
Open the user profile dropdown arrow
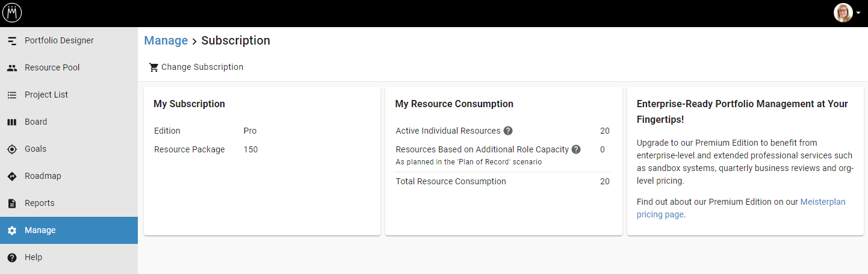(x=859, y=13)
